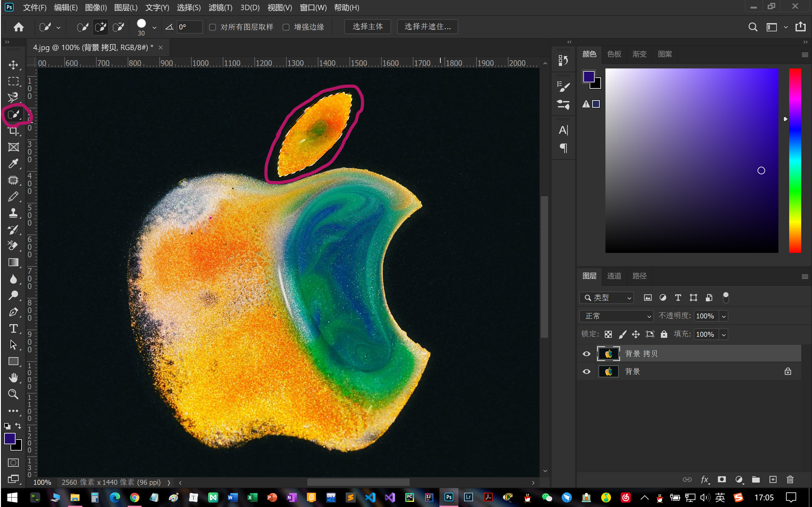Delete layer with trash icon
This screenshot has height=507, width=812.
tap(790, 479)
